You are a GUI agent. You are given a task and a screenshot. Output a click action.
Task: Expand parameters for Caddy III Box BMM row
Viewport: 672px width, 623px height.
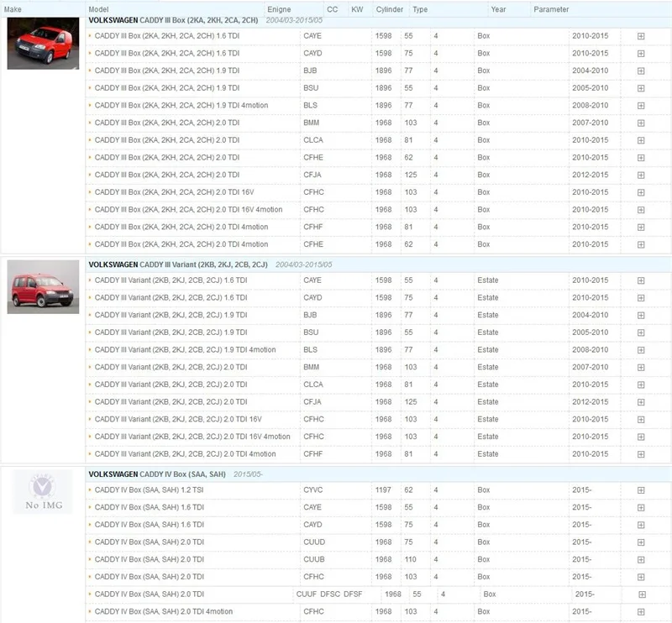[641, 123]
